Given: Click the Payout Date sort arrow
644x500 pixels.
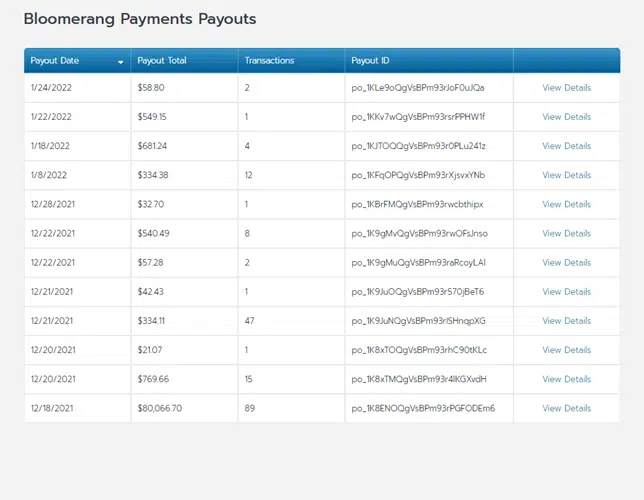Looking at the screenshot, I should (x=121, y=62).
